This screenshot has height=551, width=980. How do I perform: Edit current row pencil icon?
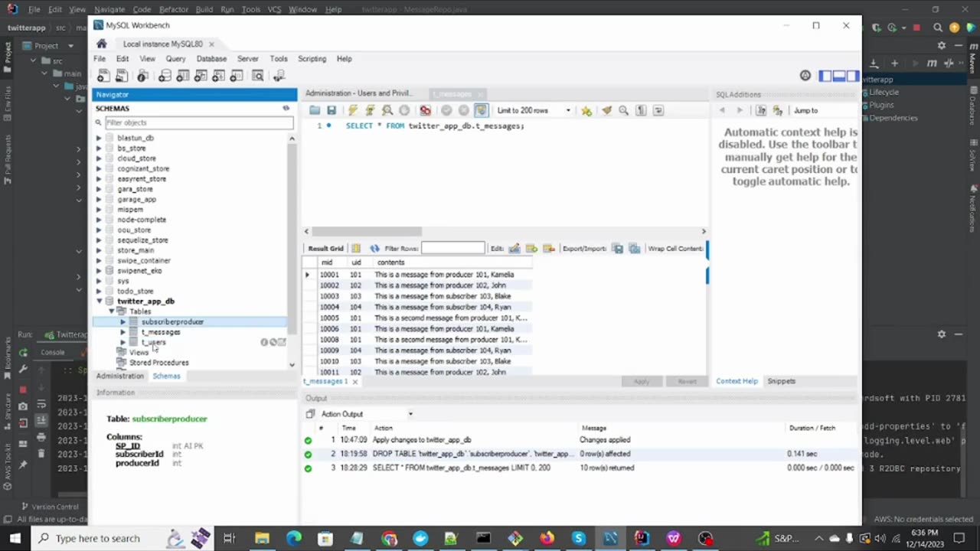(514, 249)
